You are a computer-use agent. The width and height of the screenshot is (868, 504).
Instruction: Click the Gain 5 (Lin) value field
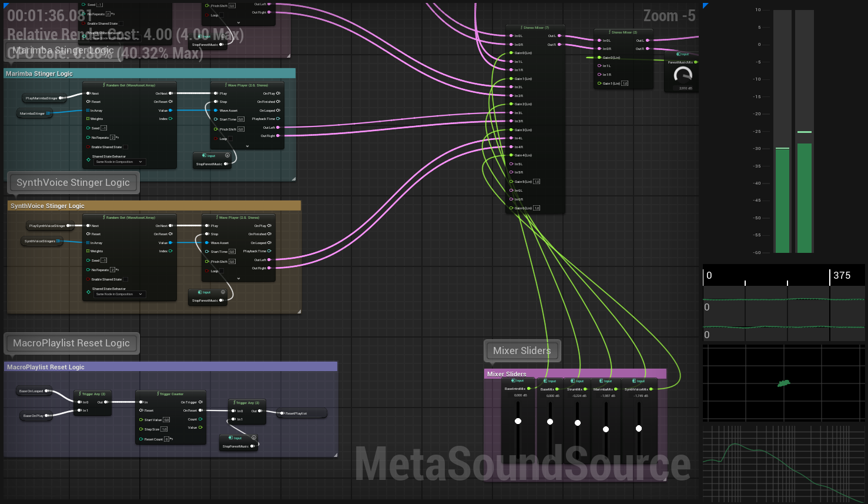click(537, 182)
